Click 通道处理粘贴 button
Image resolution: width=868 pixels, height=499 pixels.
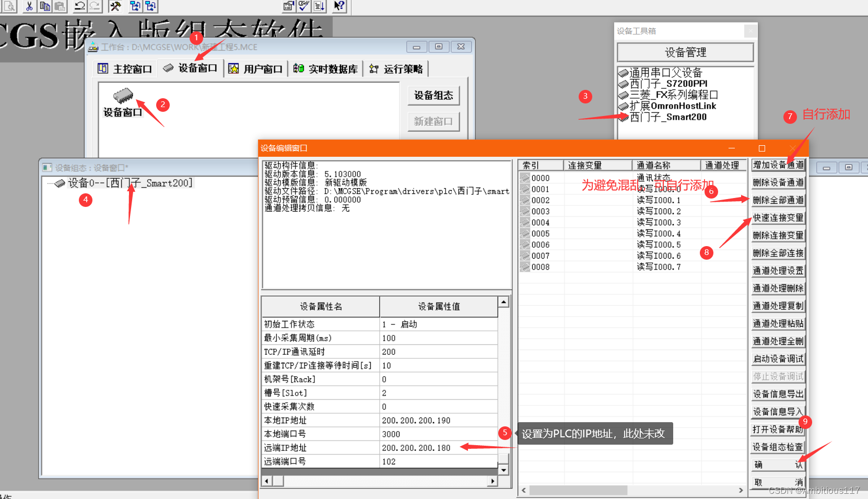point(778,323)
